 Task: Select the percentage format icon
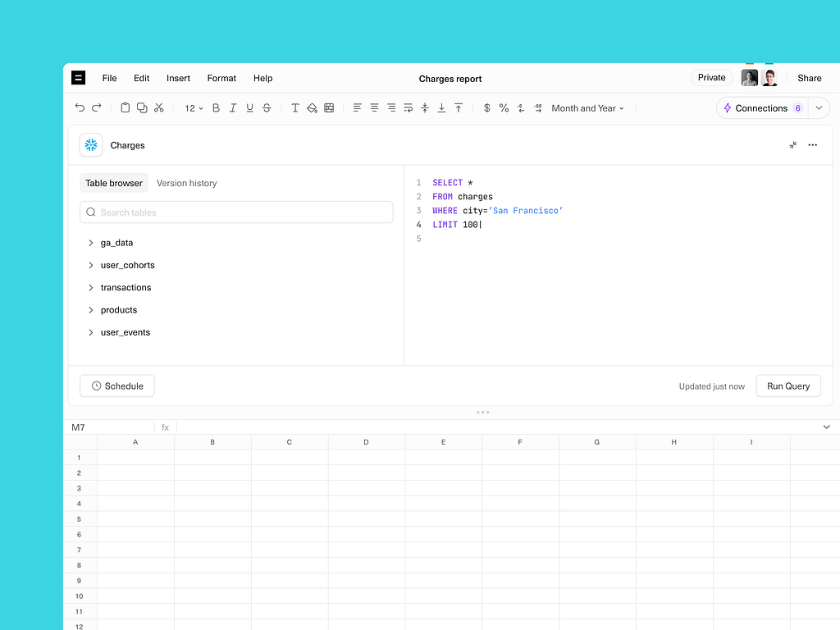[x=504, y=107]
